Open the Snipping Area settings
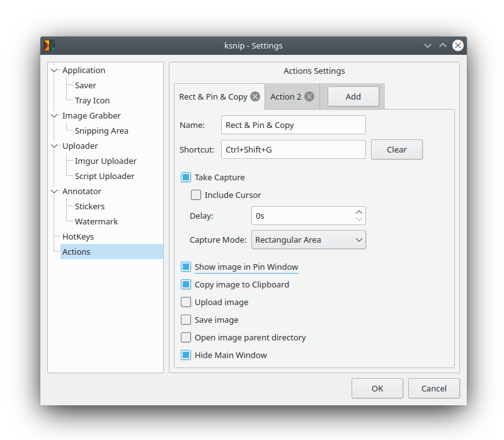504x440 pixels. pyautogui.click(x=101, y=130)
